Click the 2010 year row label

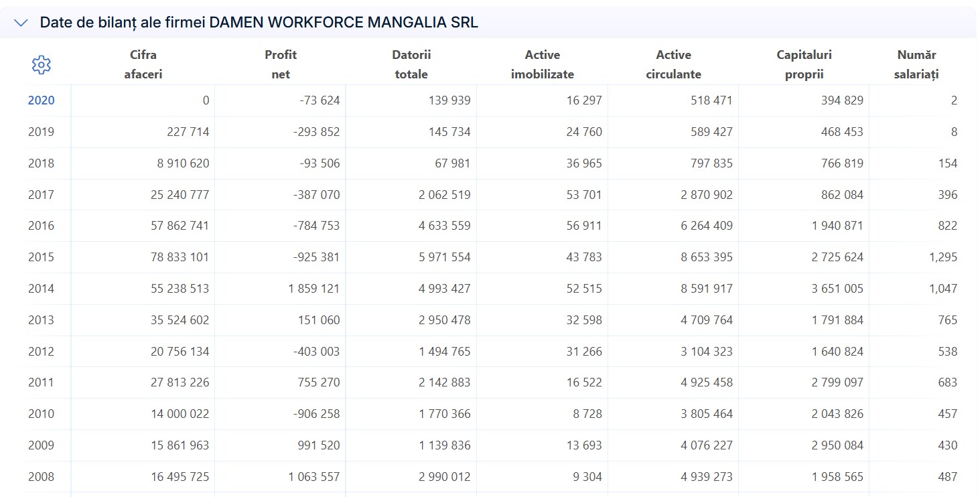point(42,414)
